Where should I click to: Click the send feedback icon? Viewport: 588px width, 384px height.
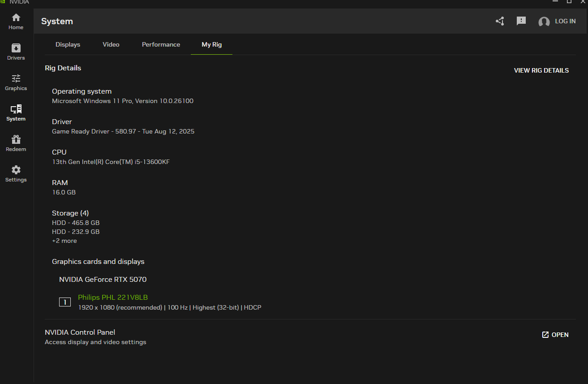521,21
